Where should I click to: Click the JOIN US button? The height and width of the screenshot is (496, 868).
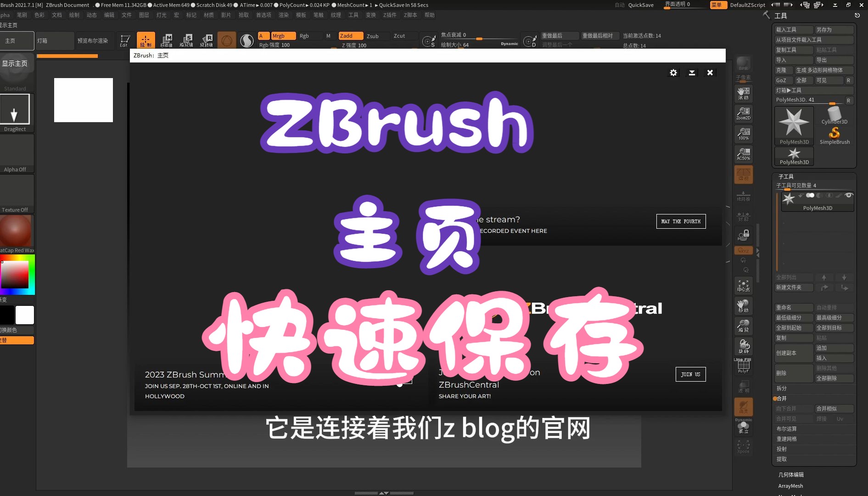click(x=690, y=374)
